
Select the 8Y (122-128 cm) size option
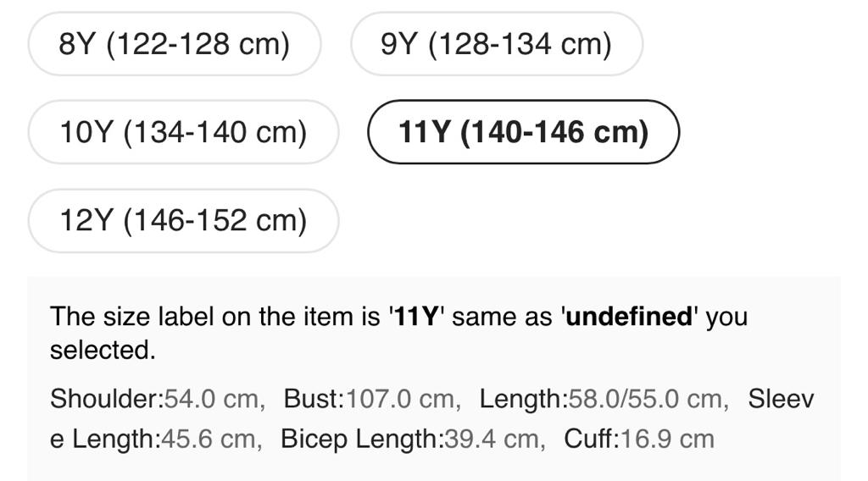point(175,44)
